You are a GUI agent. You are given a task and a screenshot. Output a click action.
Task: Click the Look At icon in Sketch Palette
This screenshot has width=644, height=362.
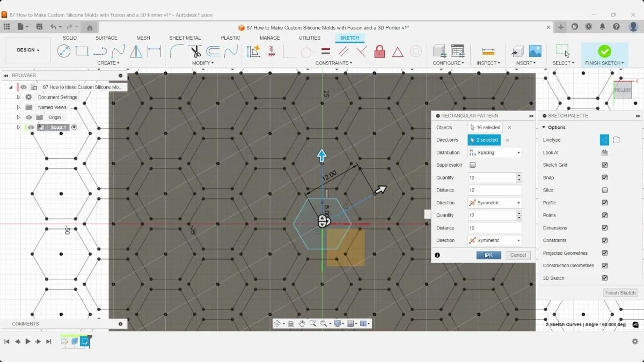click(x=605, y=152)
